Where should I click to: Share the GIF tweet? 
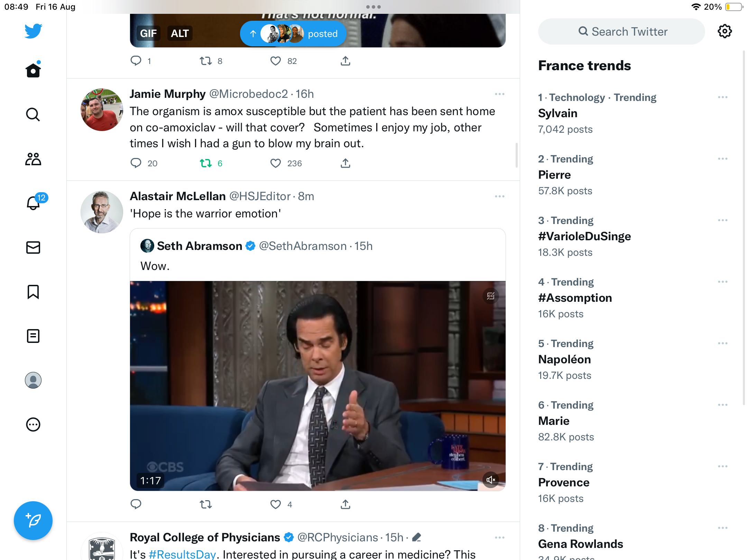345,61
